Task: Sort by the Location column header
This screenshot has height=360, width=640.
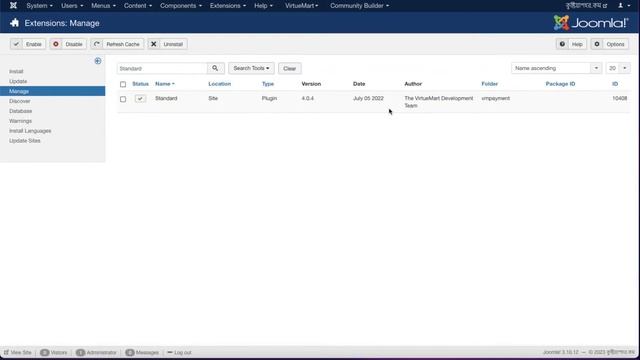Action: point(220,84)
